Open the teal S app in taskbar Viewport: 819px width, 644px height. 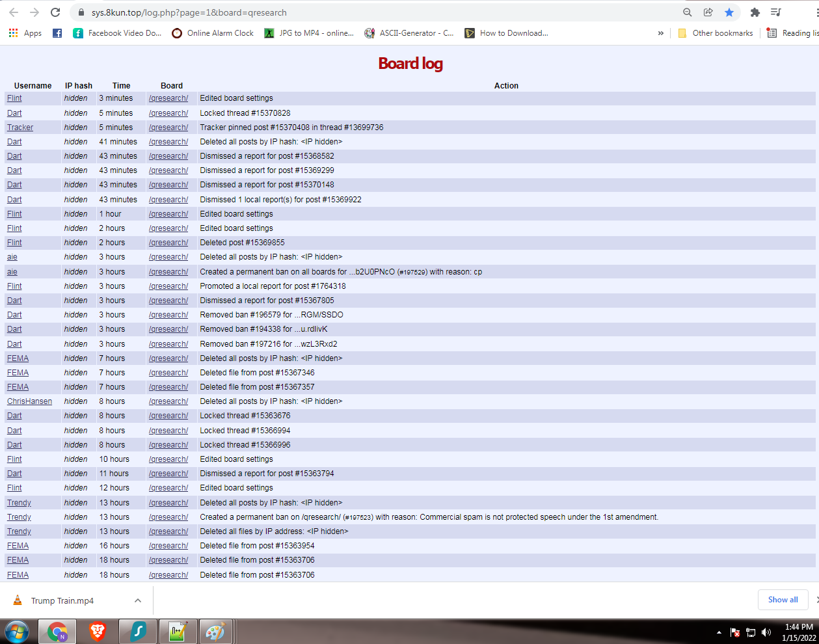click(x=138, y=632)
